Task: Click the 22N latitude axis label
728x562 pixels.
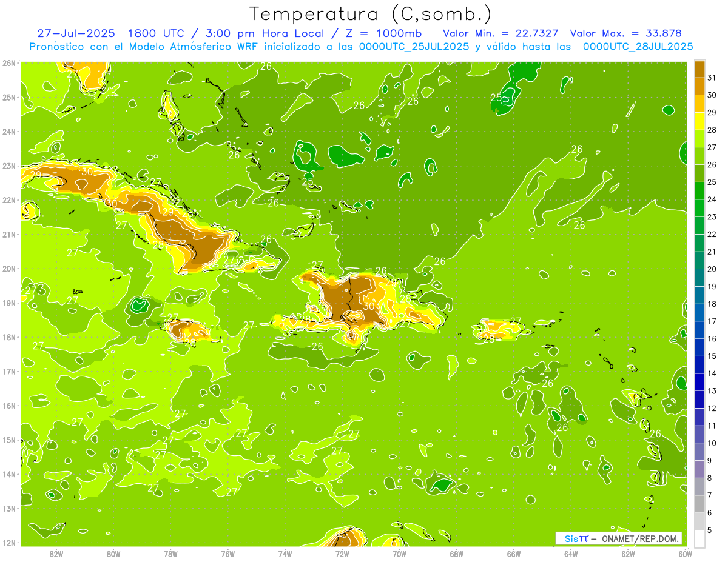Action: coord(9,200)
